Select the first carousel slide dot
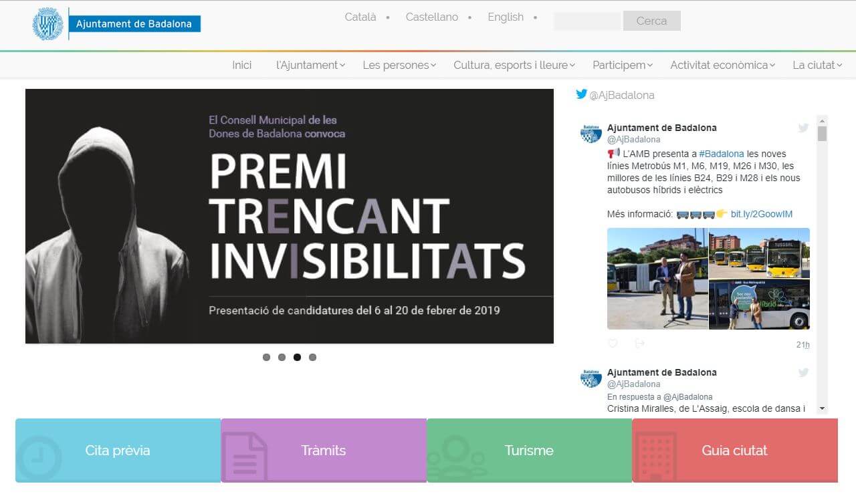This screenshot has width=856, height=504. click(266, 357)
